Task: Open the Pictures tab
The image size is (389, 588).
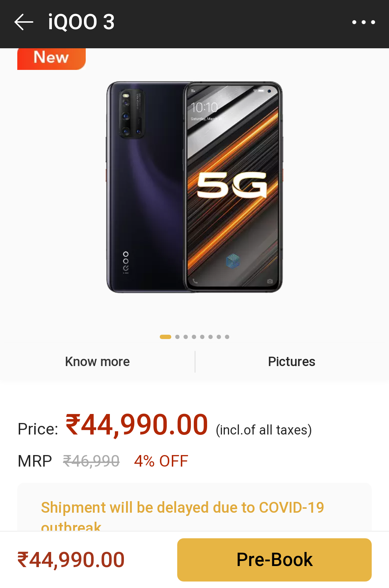Action: (292, 361)
